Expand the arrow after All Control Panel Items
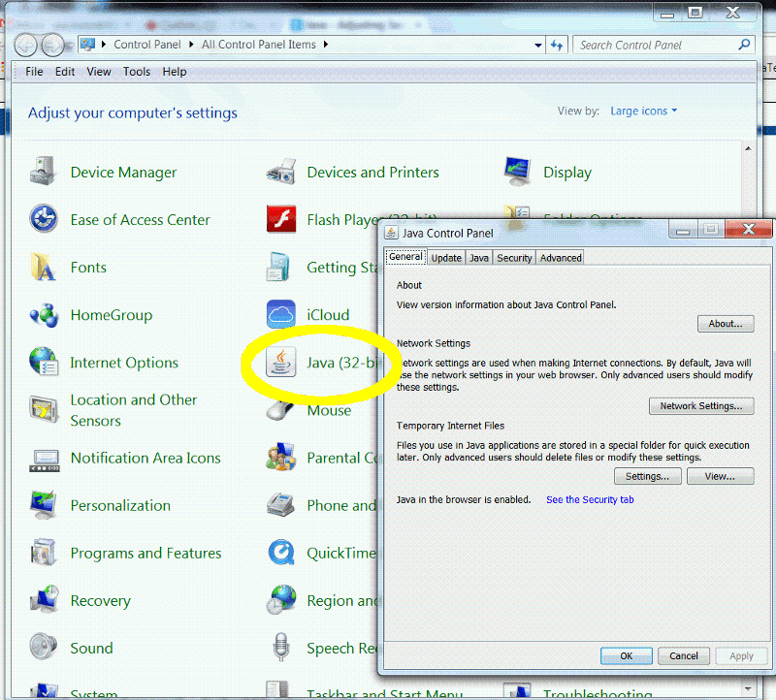 click(x=326, y=45)
